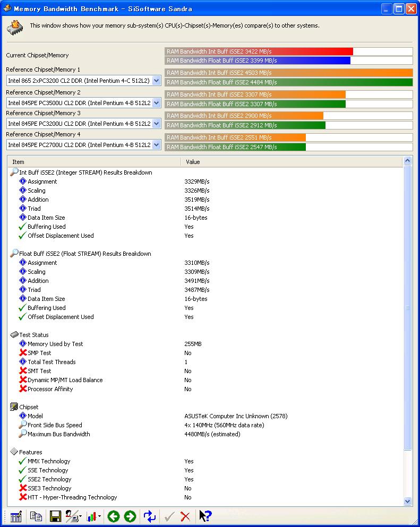The image size is (420, 527).
Task: Click the red X beside SSE3 Technology
Action: coord(23,488)
